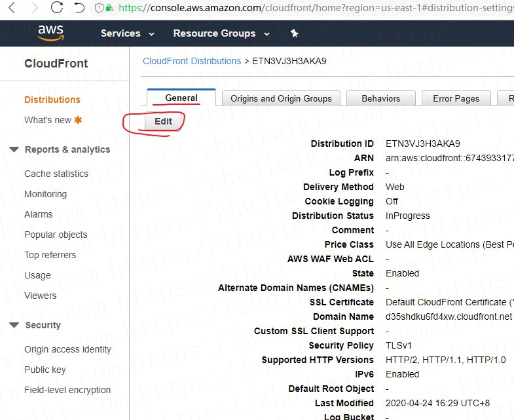Screen dimensions: 514x420
Task: Switch to the Behaviors tab
Action: click(x=380, y=98)
